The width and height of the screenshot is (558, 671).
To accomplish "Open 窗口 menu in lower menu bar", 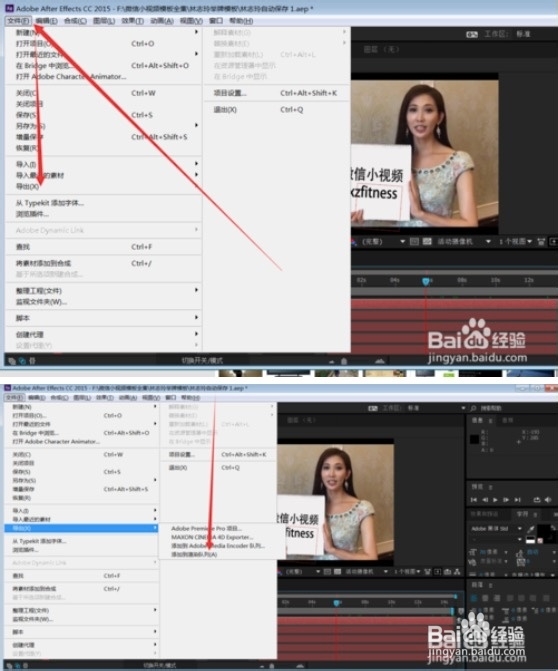I will 170,398.
